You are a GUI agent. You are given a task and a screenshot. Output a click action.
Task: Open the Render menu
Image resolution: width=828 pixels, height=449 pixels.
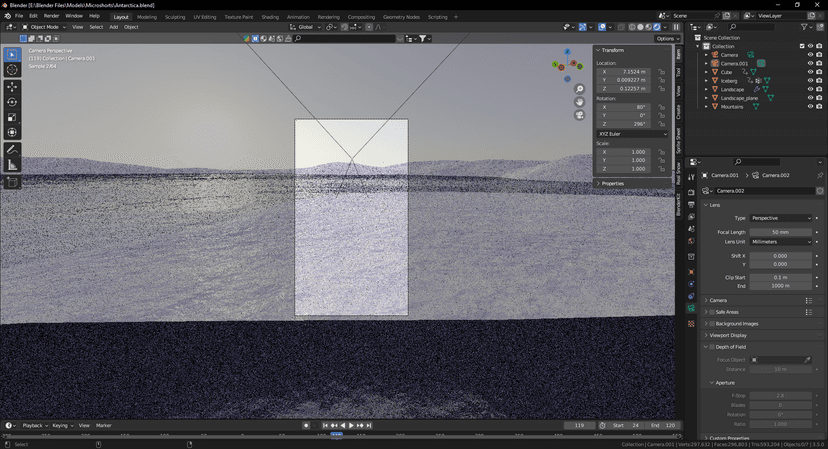[51, 17]
